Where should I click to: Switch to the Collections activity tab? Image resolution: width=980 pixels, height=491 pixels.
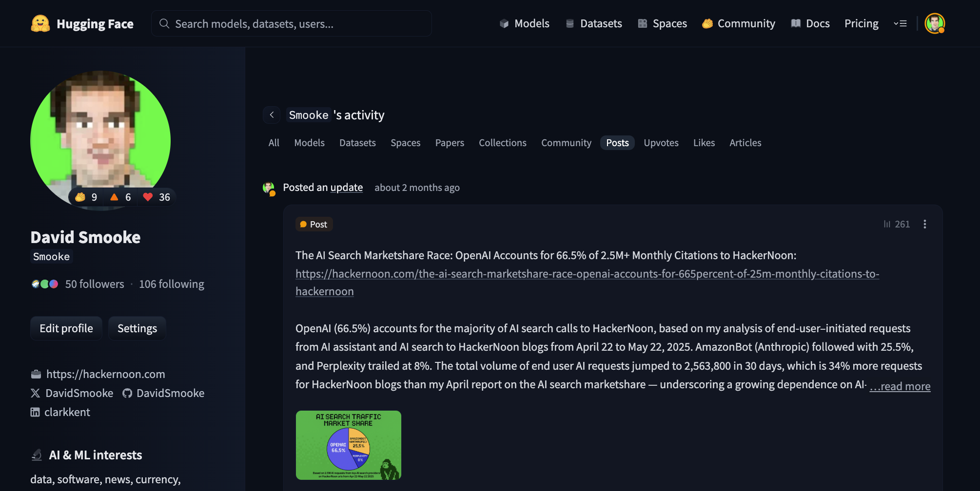click(503, 143)
